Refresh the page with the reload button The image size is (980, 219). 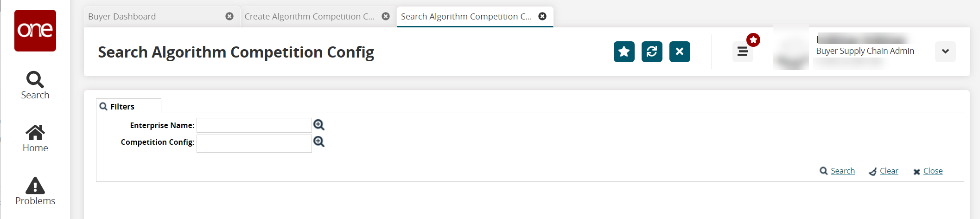pyautogui.click(x=652, y=52)
